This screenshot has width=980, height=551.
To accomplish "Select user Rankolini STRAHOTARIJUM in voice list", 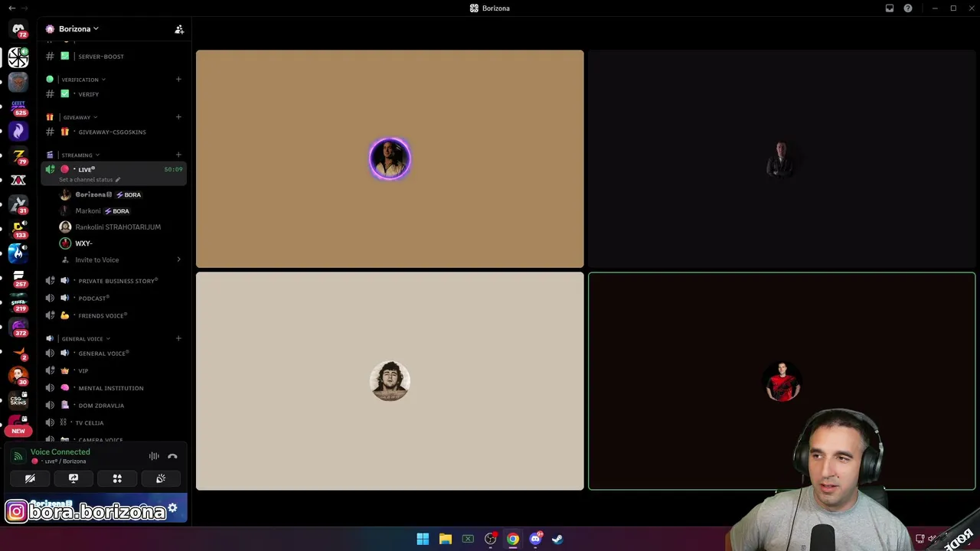I will [x=121, y=227].
